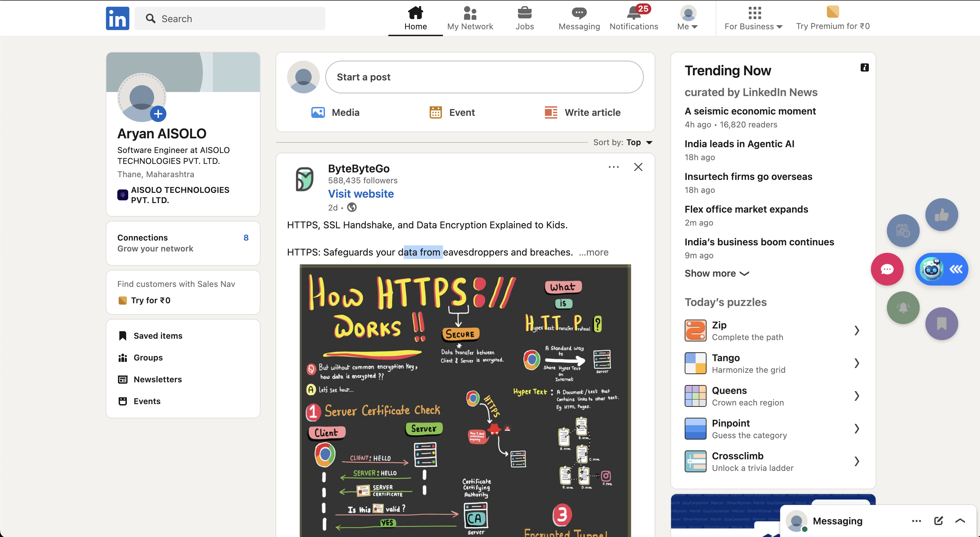Viewport: 980px width, 537px height.
Task: Click chevron next to Crossclimb puzzle
Action: [x=857, y=461]
